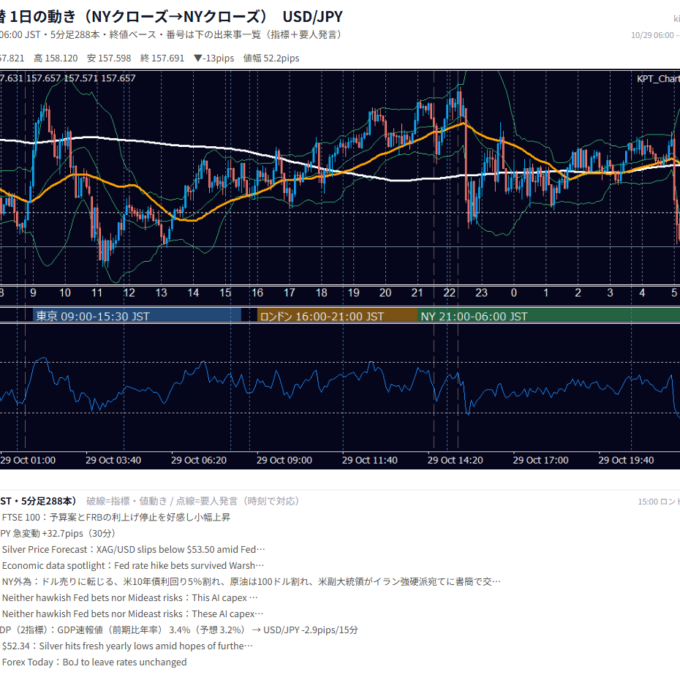Click the GDP速報値 3.4%（予想 3.2%）row
The image size is (680, 680).
pos(179,630)
